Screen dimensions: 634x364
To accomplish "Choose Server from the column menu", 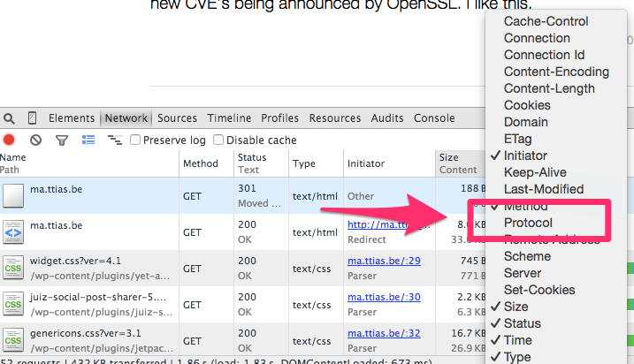I will [523, 273].
